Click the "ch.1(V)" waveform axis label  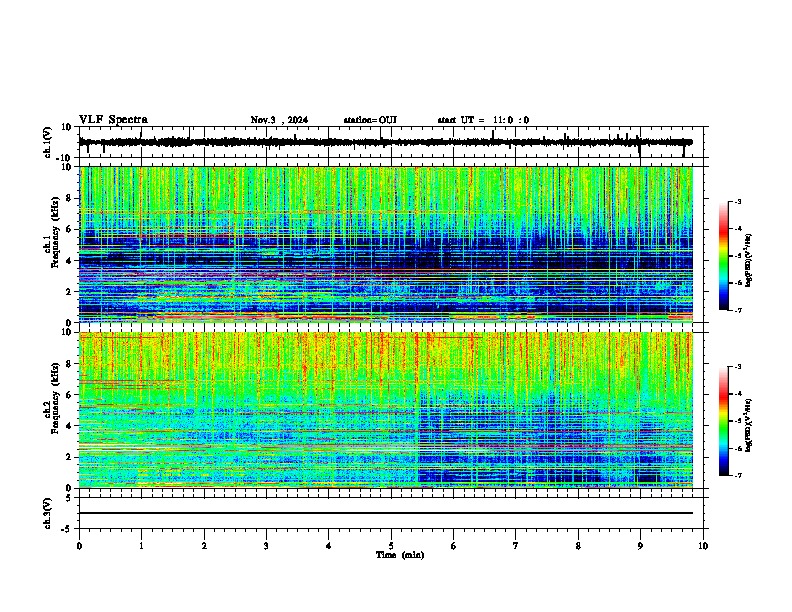(x=48, y=142)
